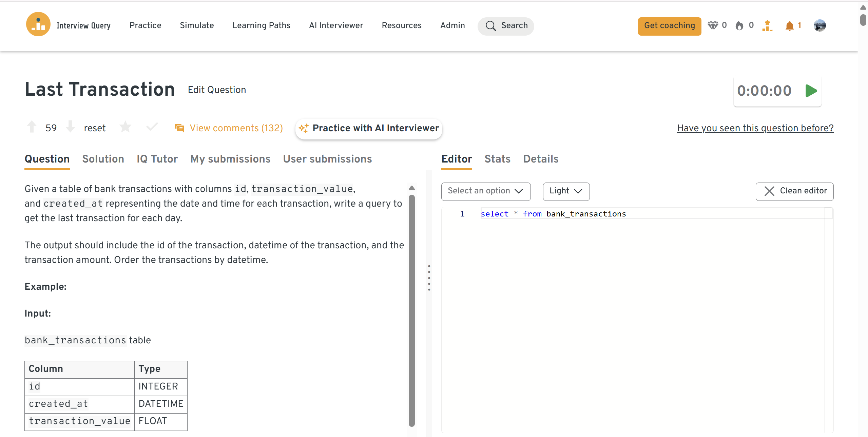868x437 pixels.
Task: Upvote the question with the up arrow
Action: coord(32,127)
